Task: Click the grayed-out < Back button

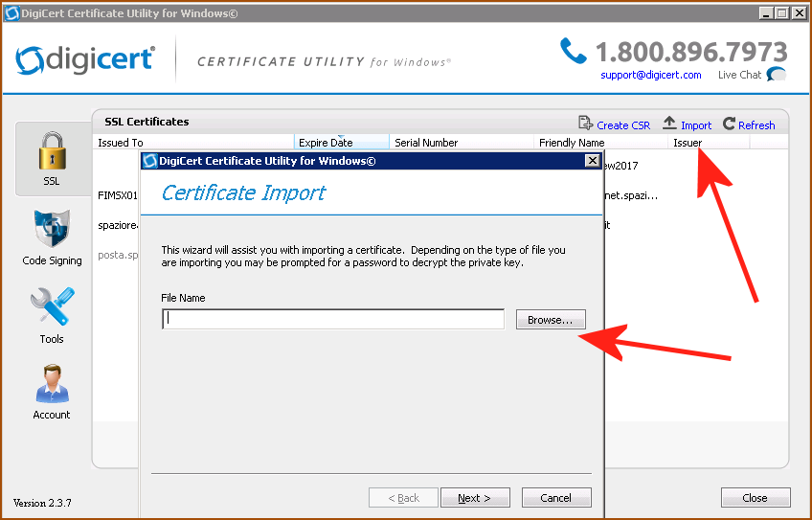Action: point(403,498)
